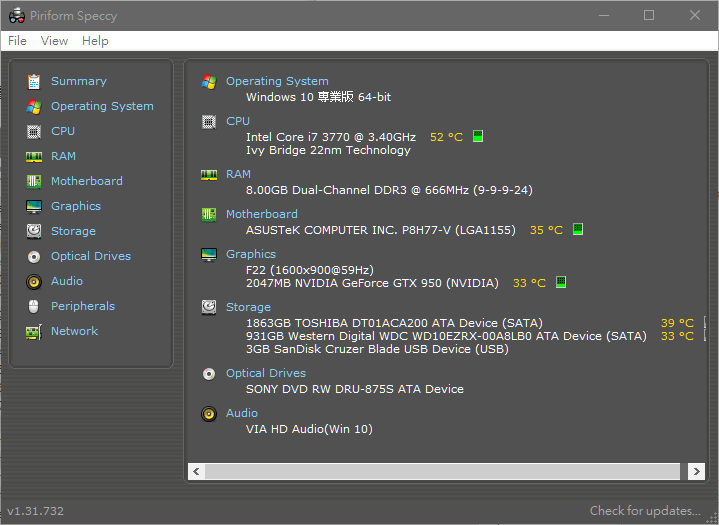Click the horizontal scrollbar left arrow

196,471
